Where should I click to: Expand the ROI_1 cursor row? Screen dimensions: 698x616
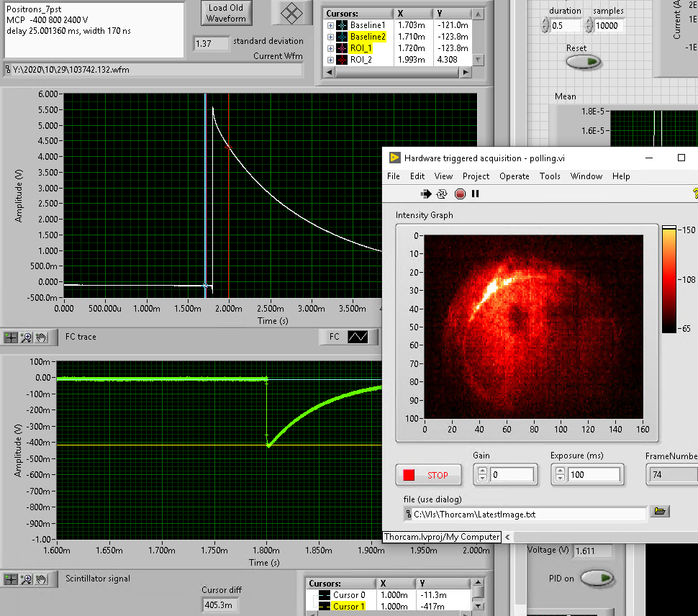(x=331, y=48)
